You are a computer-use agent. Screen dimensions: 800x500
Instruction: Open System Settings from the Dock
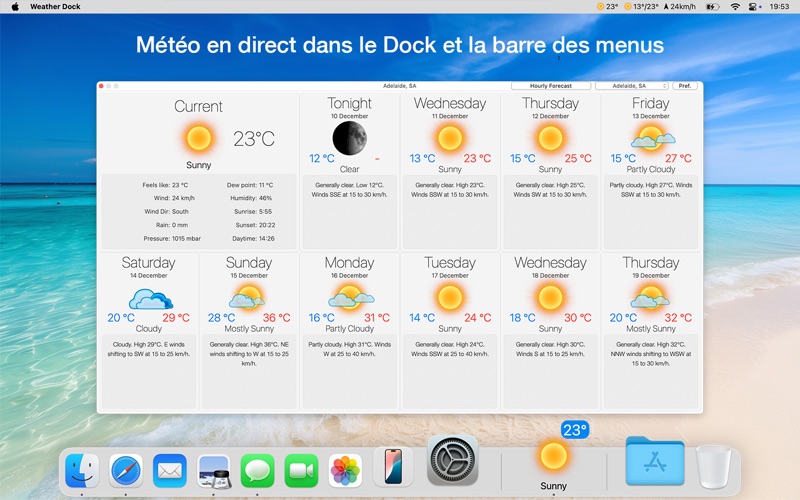[453, 461]
